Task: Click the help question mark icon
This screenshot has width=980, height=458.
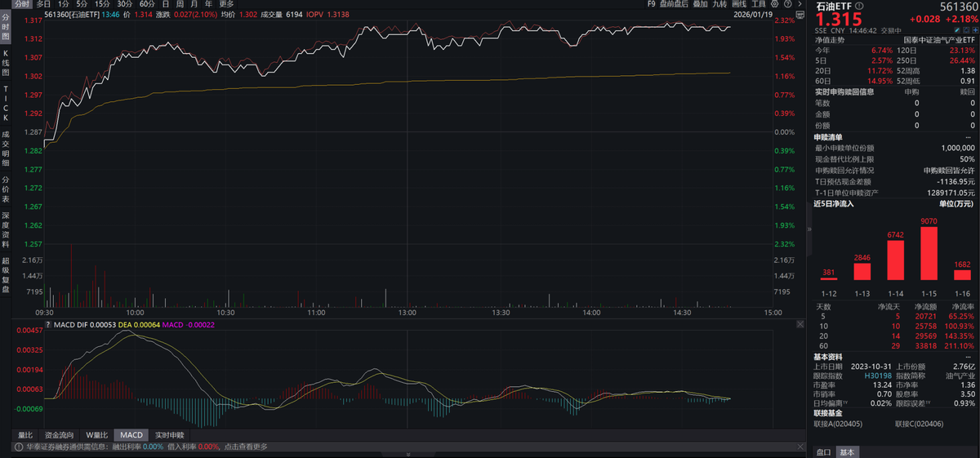Action: (x=790, y=4)
